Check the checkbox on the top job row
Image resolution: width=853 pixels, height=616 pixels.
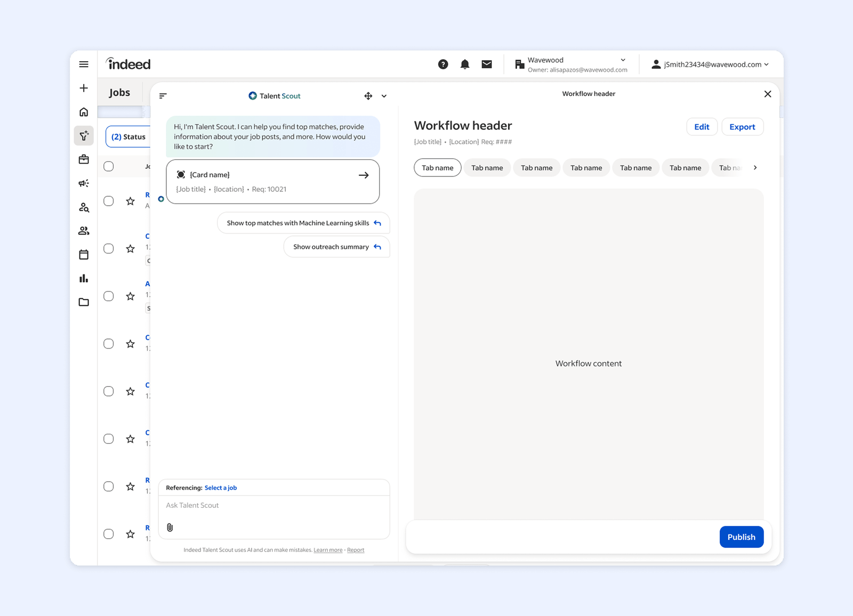(109, 201)
